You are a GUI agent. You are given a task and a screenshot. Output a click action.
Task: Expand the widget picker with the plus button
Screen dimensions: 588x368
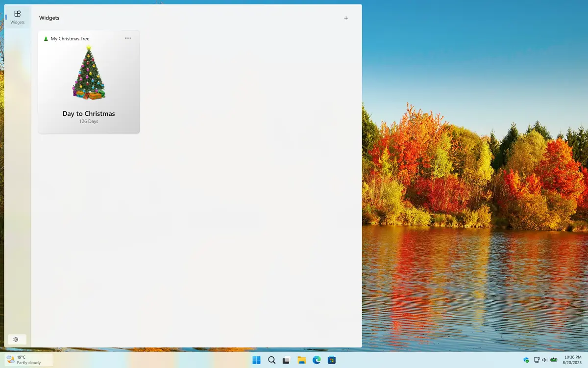click(x=346, y=18)
